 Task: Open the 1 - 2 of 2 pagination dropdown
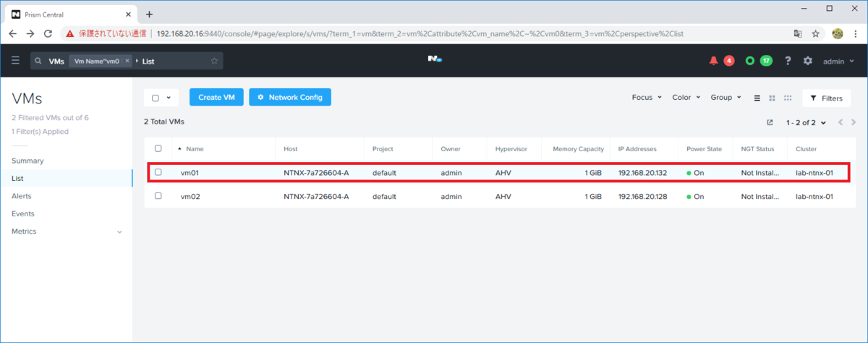[x=806, y=122]
